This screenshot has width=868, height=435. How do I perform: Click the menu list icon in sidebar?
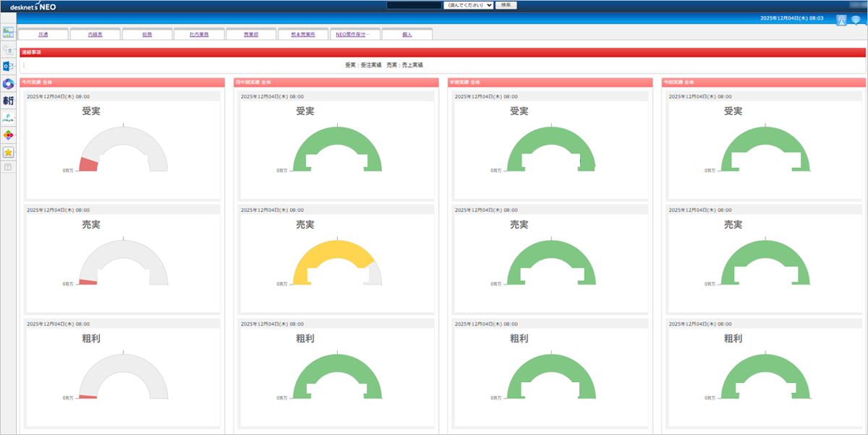pyautogui.click(x=9, y=49)
